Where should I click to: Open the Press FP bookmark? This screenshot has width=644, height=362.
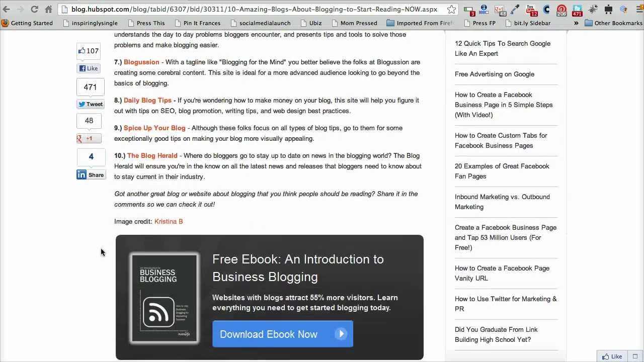click(x=479, y=23)
